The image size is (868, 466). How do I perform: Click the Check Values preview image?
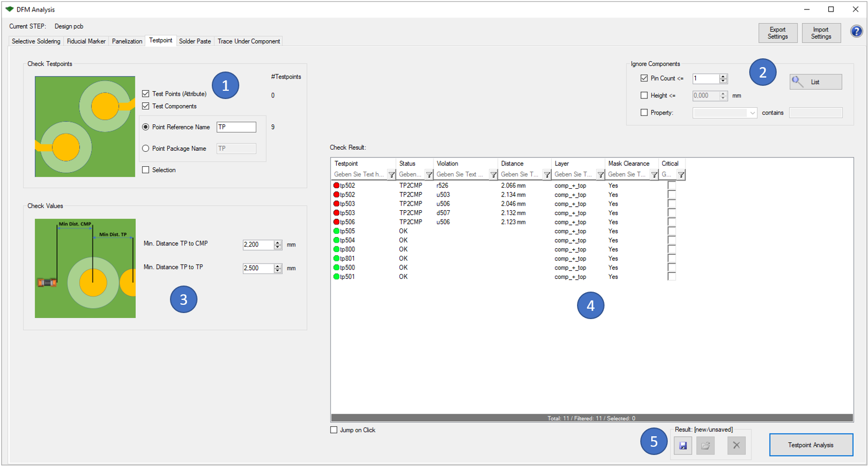85,268
